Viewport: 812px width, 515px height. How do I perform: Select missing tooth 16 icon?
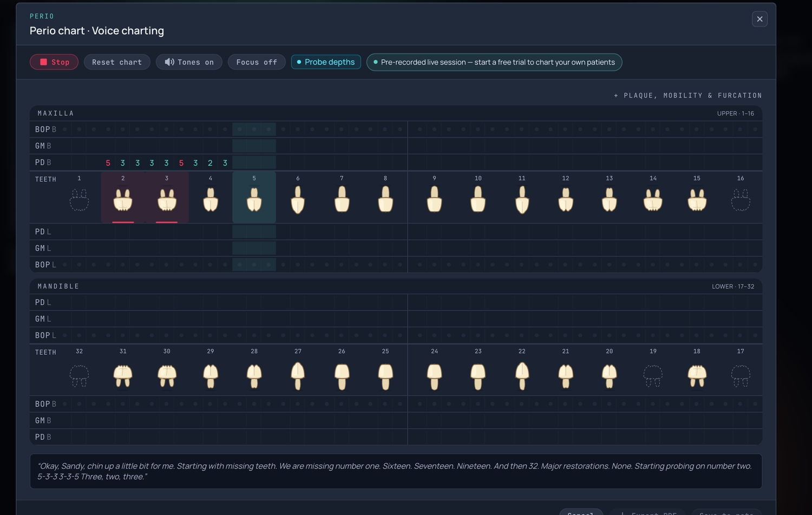741,200
